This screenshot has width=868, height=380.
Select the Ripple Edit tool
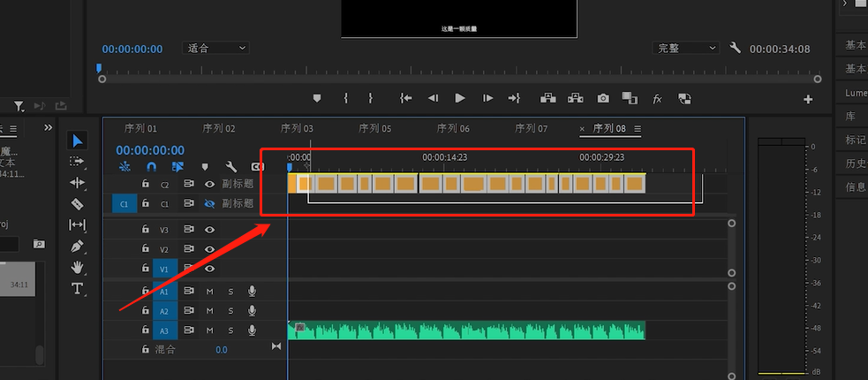click(77, 182)
